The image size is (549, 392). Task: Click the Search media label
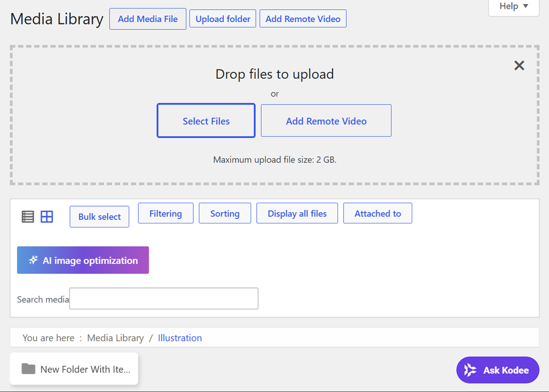pos(43,300)
